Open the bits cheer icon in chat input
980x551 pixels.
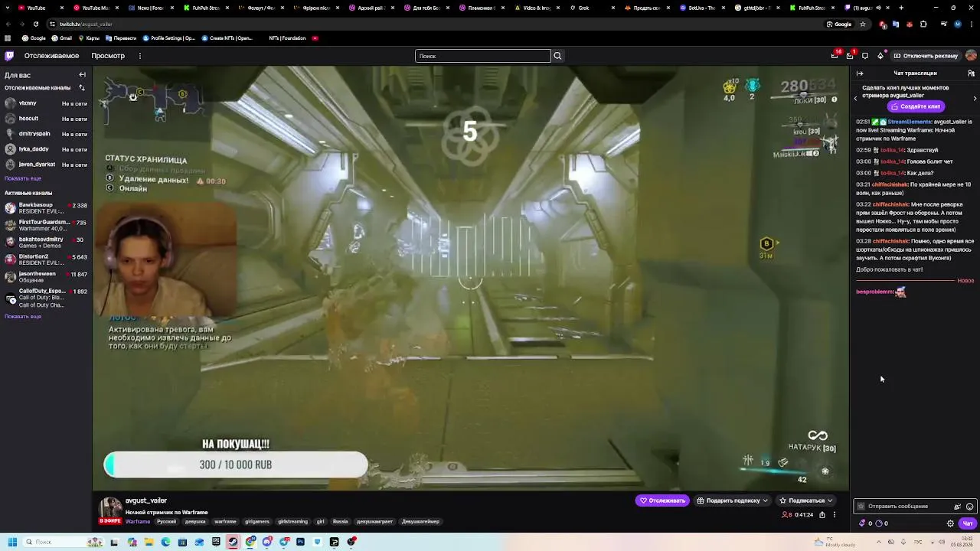tap(957, 507)
